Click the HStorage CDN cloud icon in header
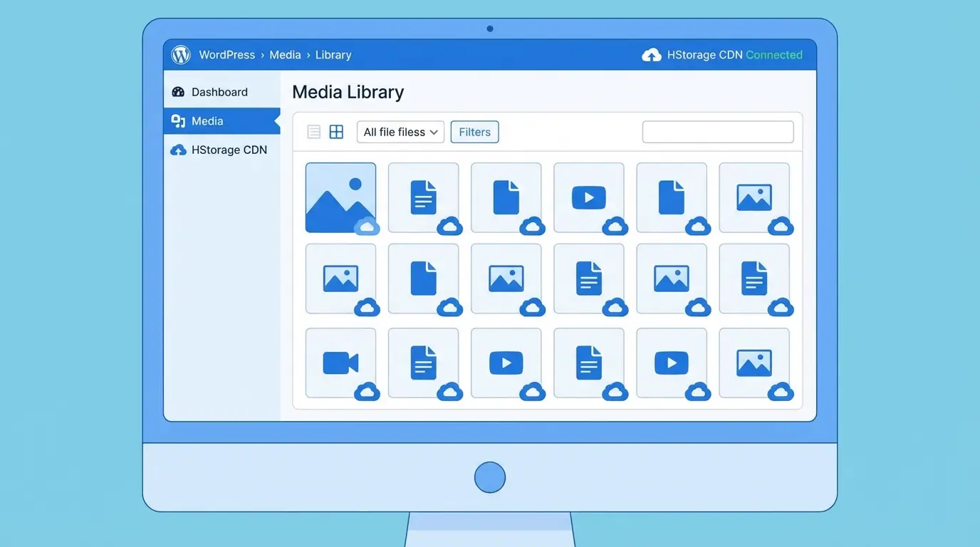The width and height of the screenshot is (980, 547). pos(652,54)
